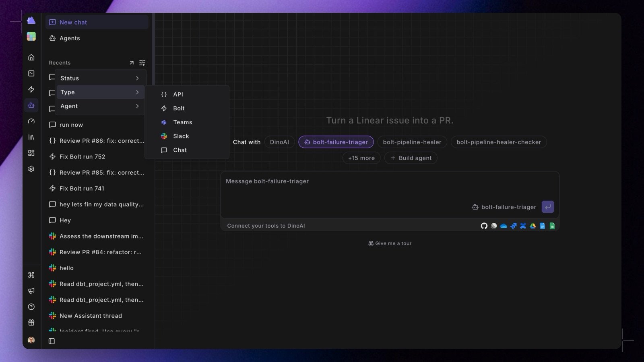Screen dimensions: 644x362
Task: Open 'Fix Bolt run 752' chat
Action: pyautogui.click(x=97, y=156)
